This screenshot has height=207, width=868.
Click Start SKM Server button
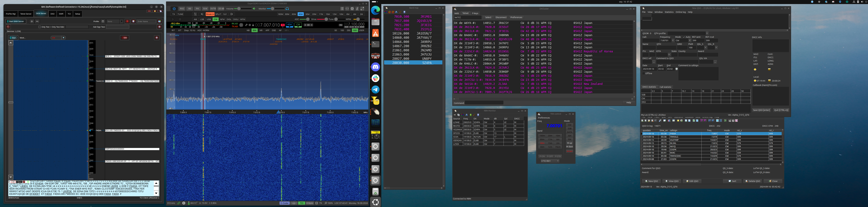pyautogui.click(x=16, y=21)
